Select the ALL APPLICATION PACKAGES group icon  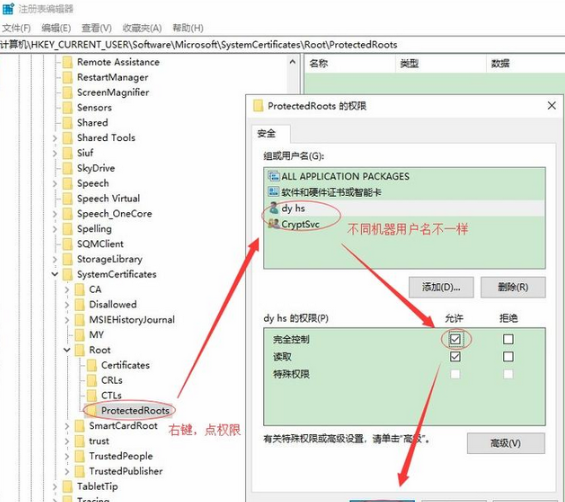tap(273, 176)
